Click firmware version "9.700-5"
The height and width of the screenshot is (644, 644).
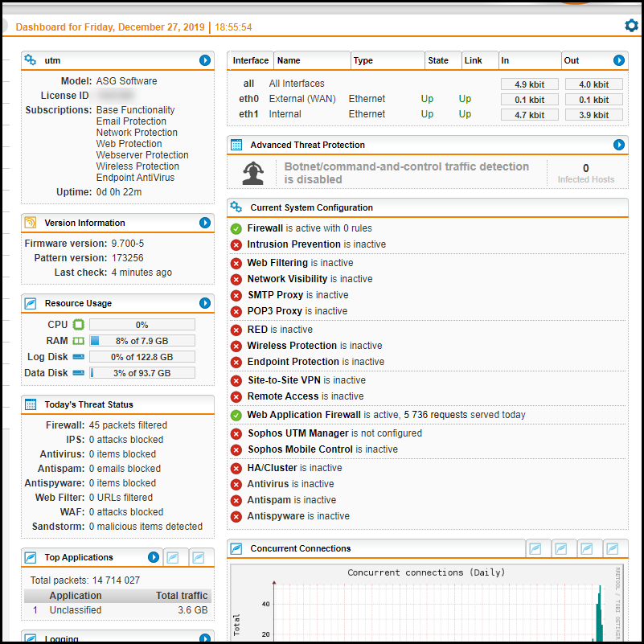tap(128, 243)
